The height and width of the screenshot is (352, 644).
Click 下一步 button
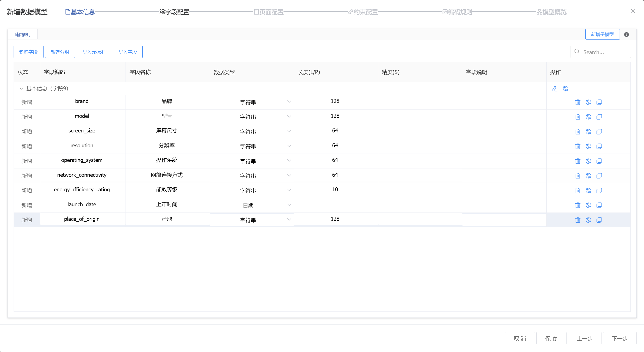click(620, 338)
